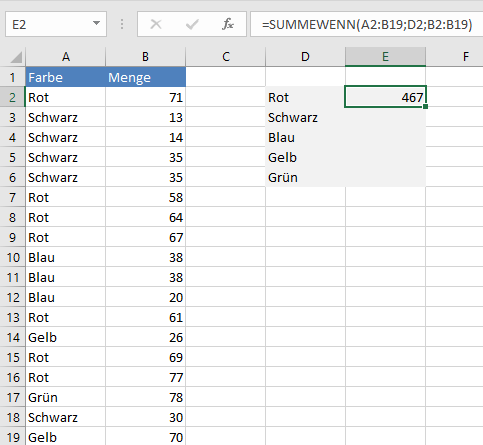The image size is (483, 445).
Task: Click cell A18 containing Schwarz
Action: coord(66,417)
